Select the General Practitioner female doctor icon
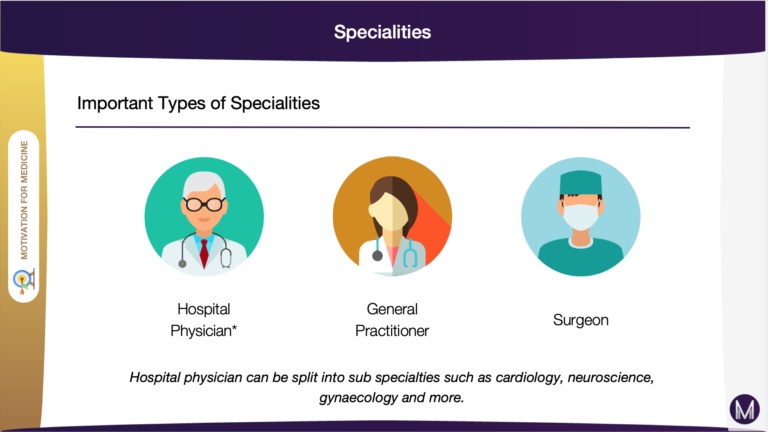This screenshot has height=432, width=768. coord(392,216)
